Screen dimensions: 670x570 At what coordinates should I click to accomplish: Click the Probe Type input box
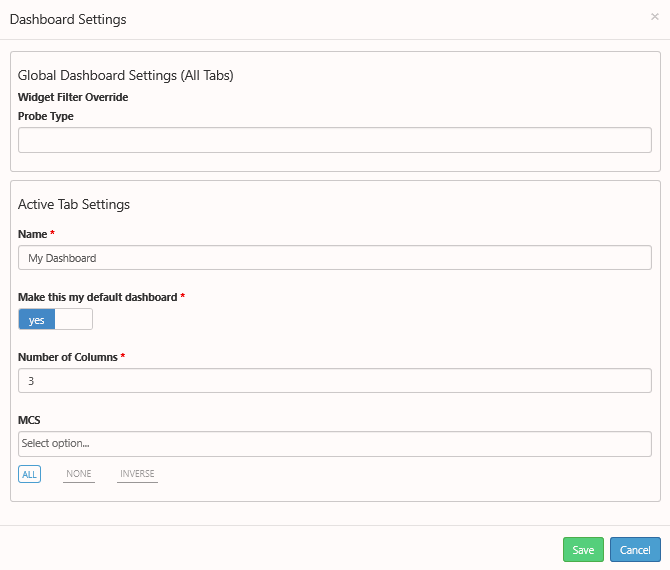click(335, 140)
